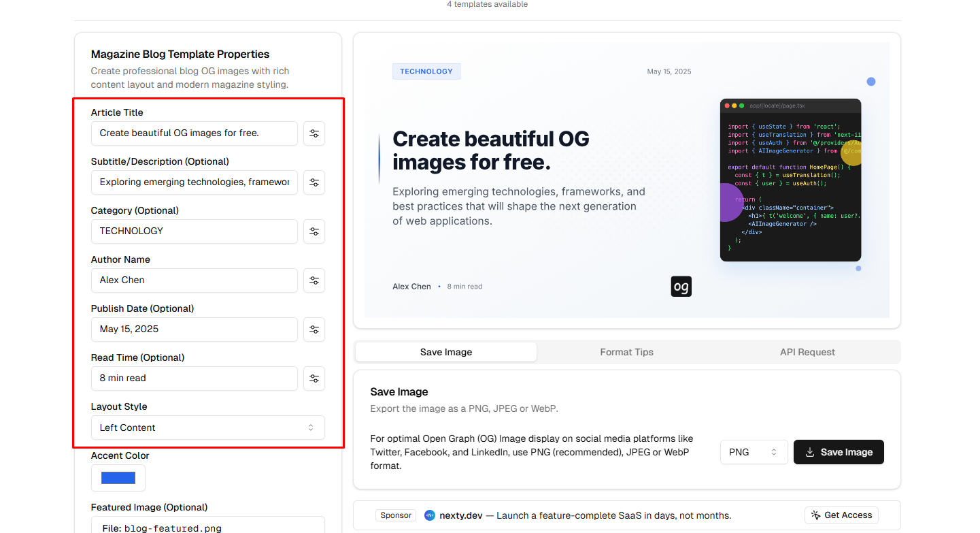The width and height of the screenshot is (980, 533).
Task: Click the OG image preview thumbnail
Action: click(x=626, y=180)
